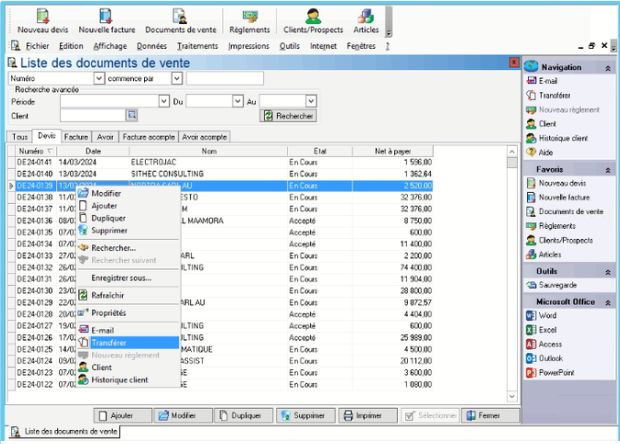The height and width of the screenshot is (444, 620).
Task: Click the Rechercher button
Action: tap(288, 116)
